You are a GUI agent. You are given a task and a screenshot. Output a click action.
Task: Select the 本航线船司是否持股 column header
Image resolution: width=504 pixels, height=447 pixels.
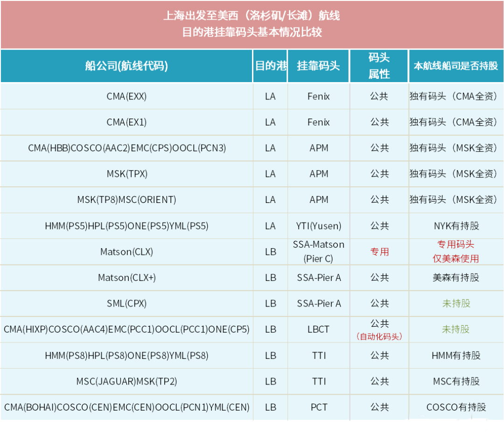pos(456,66)
